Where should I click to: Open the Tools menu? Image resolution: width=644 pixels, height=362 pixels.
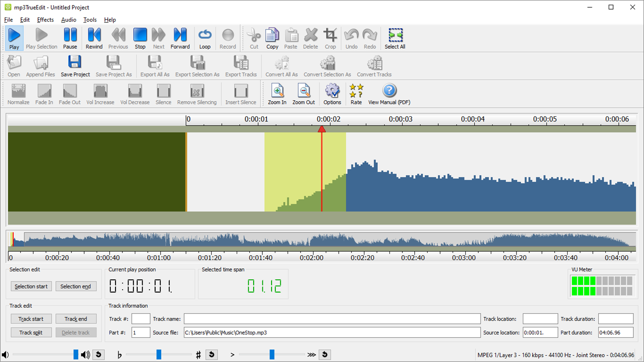tap(90, 20)
